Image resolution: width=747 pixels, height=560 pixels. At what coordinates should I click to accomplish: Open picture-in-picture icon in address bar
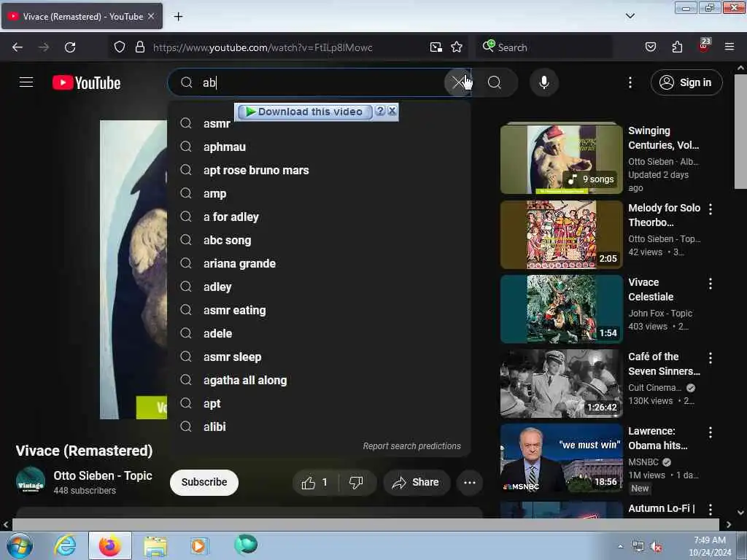[x=436, y=47]
